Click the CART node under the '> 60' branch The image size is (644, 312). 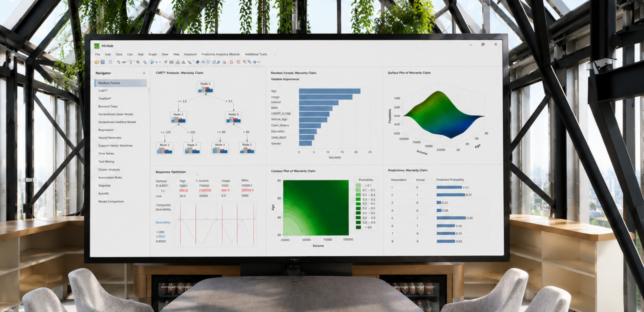[x=247, y=148]
